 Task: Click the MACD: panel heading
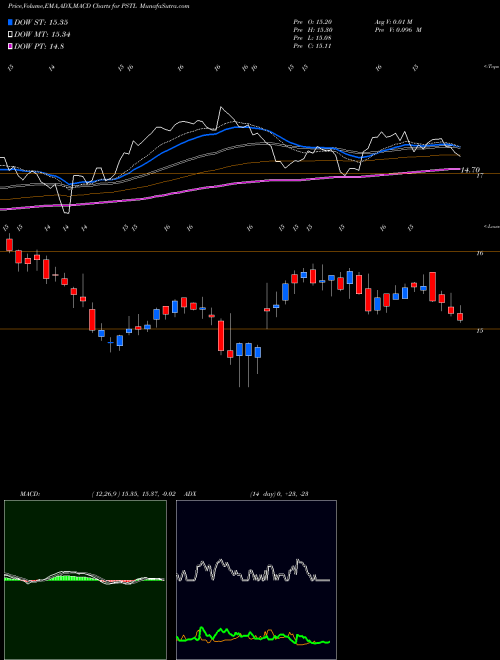pyautogui.click(x=29, y=494)
